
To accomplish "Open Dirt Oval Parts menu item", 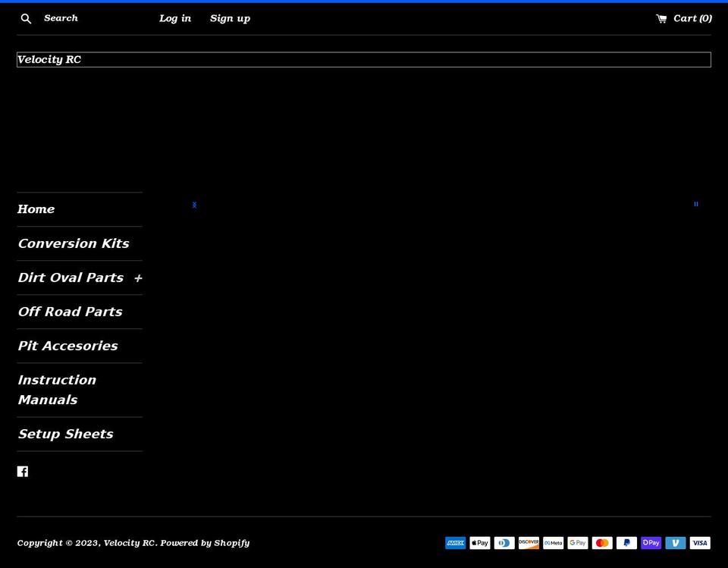I will tap(71, 278).
